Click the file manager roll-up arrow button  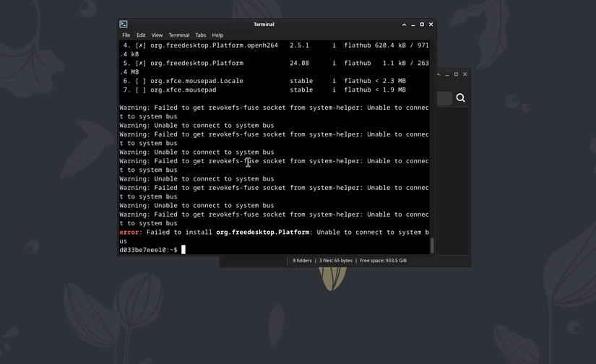pos(439,75)
